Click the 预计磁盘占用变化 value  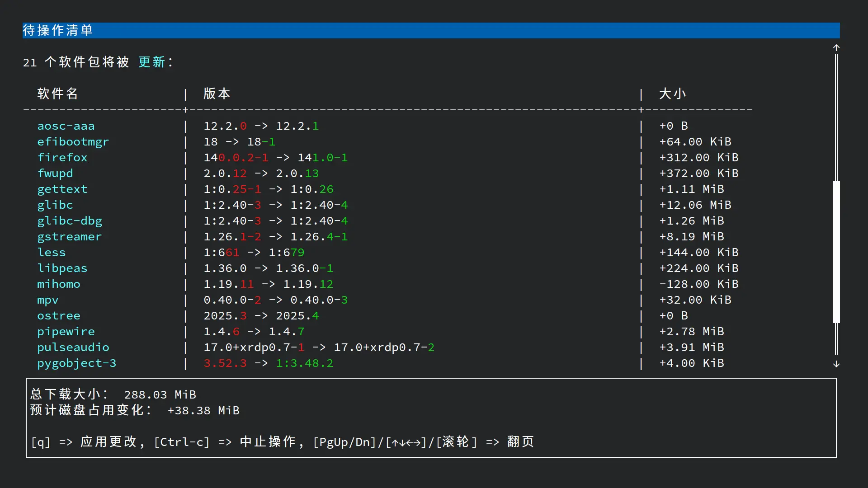coord(203,410)
